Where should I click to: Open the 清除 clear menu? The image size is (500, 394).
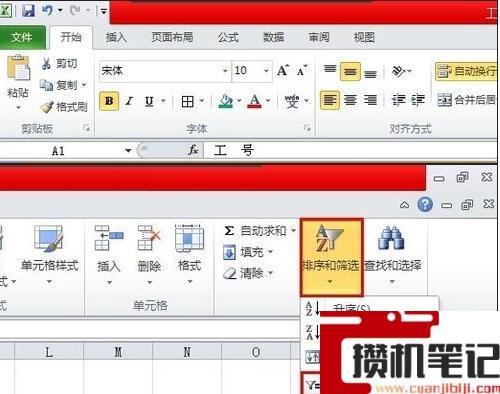click(x=248, y=274)
